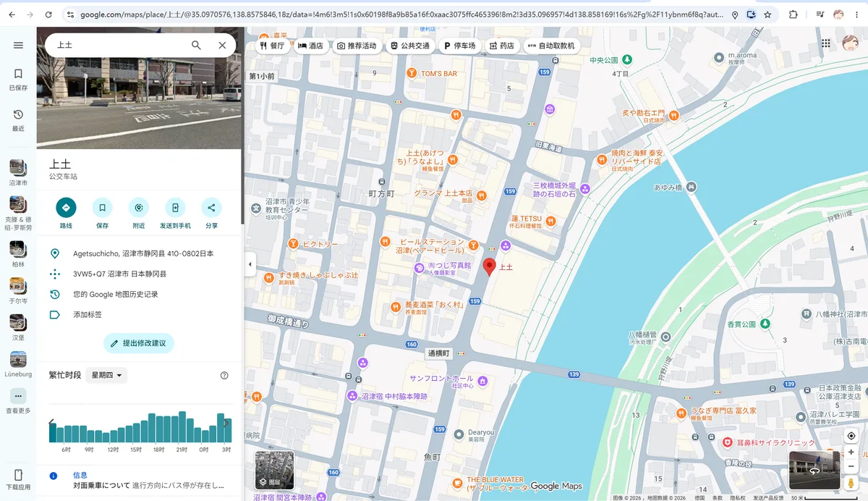Open the Street View preview thumbnail
Screen dimensions: 868x501
coord(814,471)
